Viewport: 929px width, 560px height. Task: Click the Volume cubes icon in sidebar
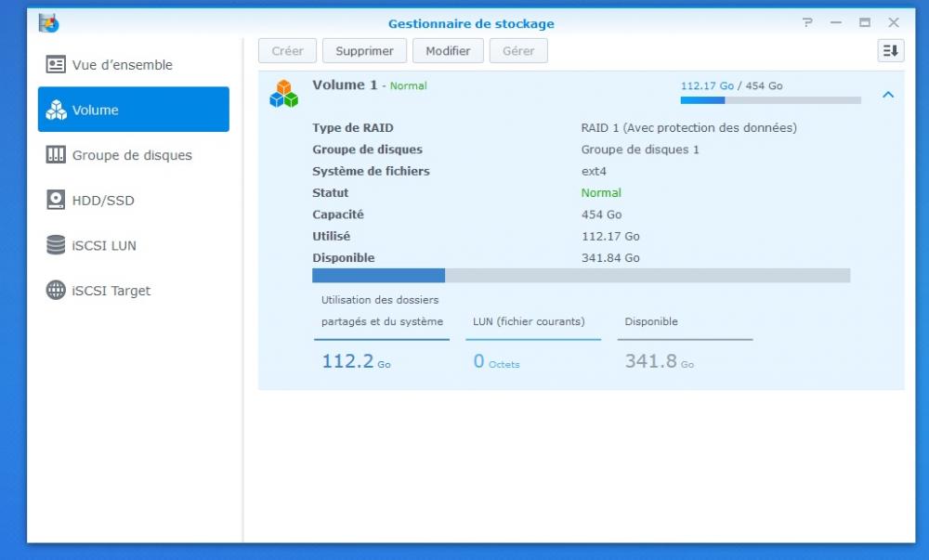pyautogui.click(x=56, y=111)
